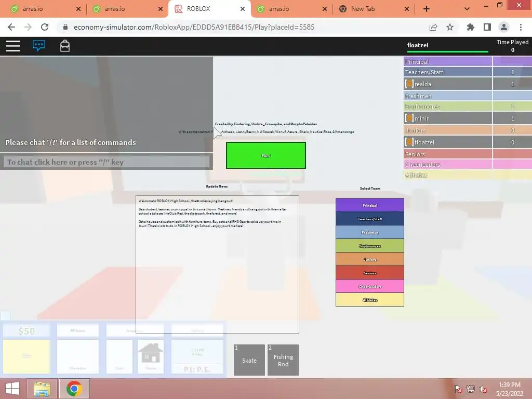Open the Options button
This screenshot has width=532, height=399.
click(197, 330)
